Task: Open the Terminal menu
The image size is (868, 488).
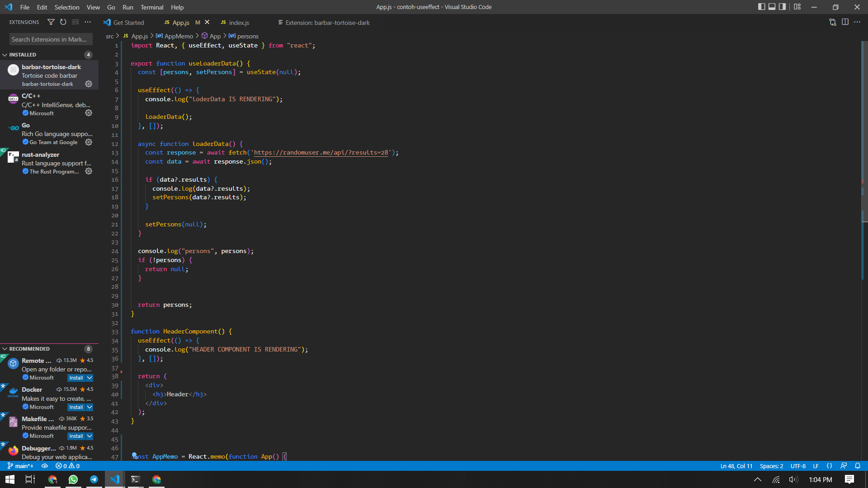Action: point(151,7)
